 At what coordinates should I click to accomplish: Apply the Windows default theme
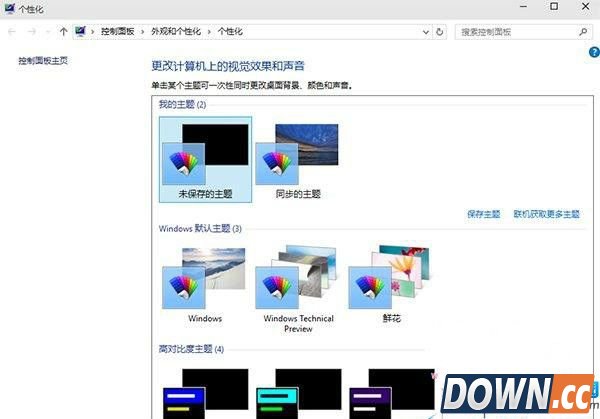205,285
